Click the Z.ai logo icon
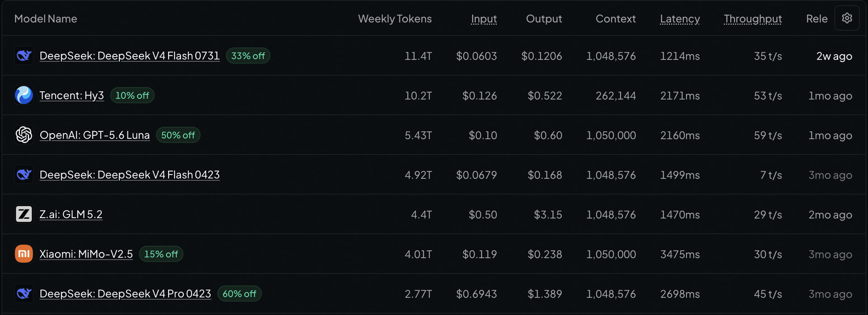Image resolution: width=868 pixels, height=315 pixels. click(24, 214)
